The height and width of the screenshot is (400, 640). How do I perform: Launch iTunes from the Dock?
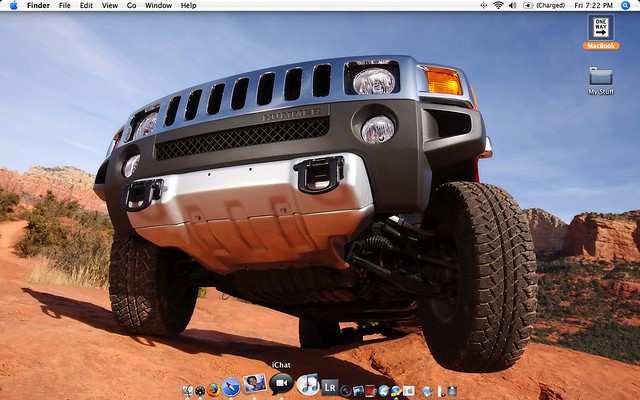(x=308, y=384)
